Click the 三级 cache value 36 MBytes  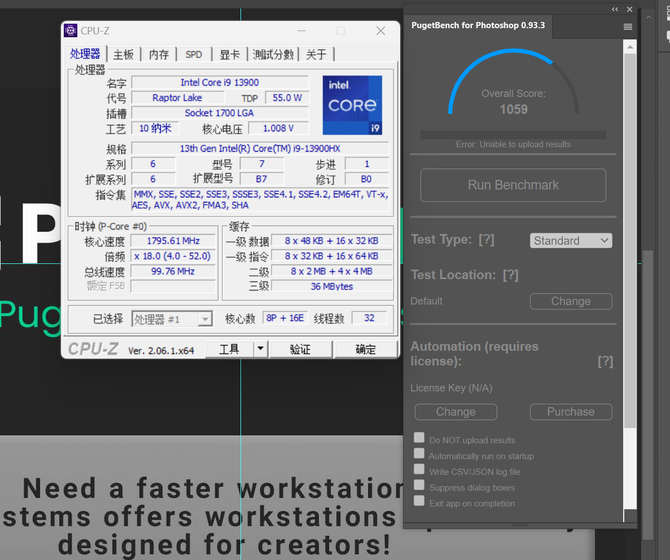tap(332, 287)
